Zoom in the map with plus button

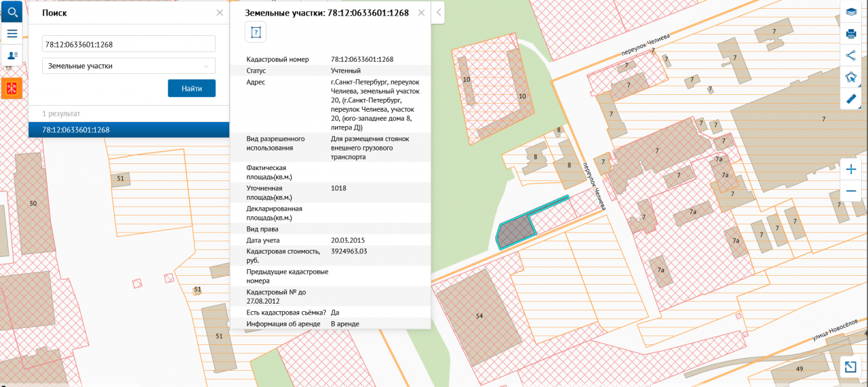click(851, 169)
